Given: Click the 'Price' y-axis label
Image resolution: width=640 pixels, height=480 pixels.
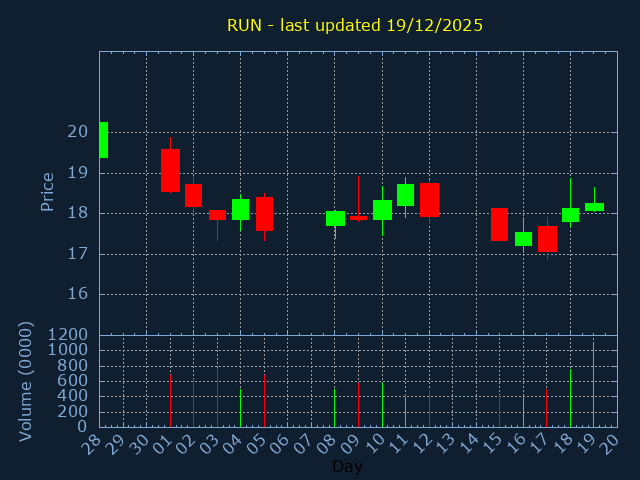Looking at the screenshot, I should (47, 191).
